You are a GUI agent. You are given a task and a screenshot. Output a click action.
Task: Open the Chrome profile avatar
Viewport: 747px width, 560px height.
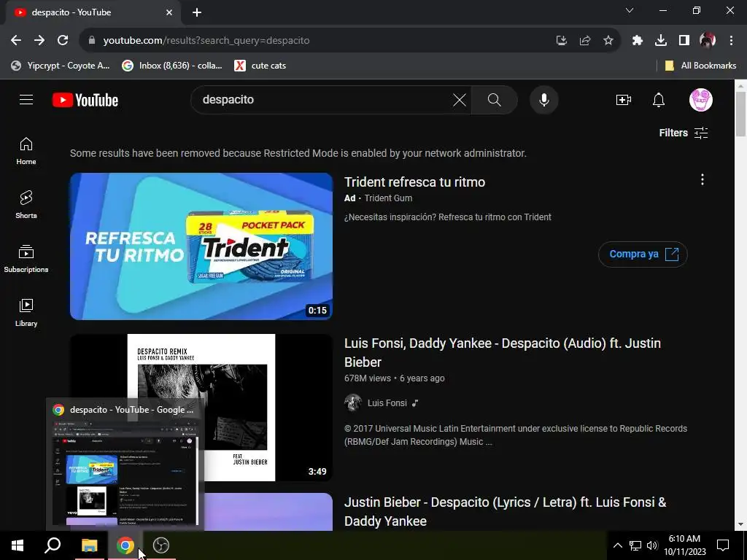[708, 41]
